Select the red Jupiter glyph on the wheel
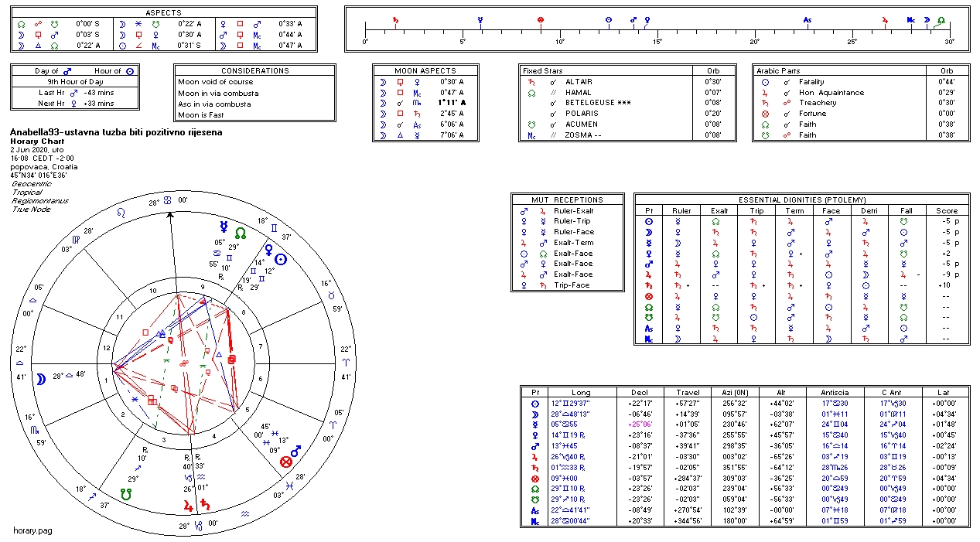Viewport: 980px width, 542px height. click(188, 506)
